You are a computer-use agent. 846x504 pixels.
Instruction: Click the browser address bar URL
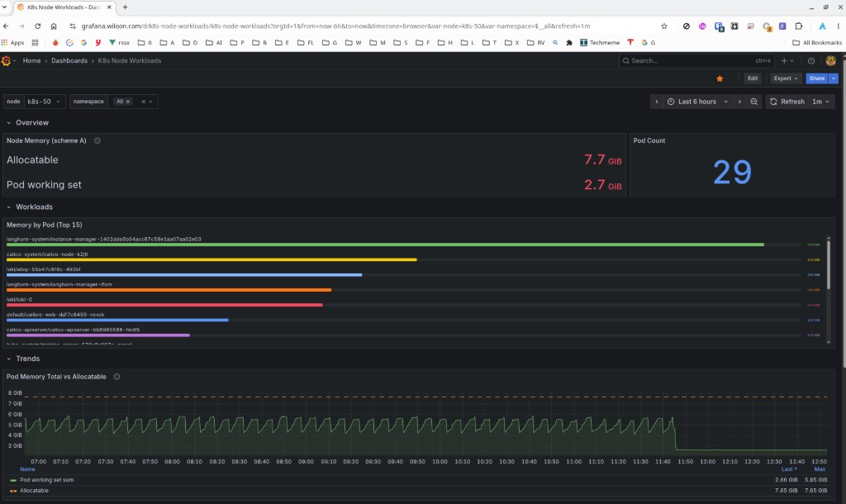tap(335, 26)
